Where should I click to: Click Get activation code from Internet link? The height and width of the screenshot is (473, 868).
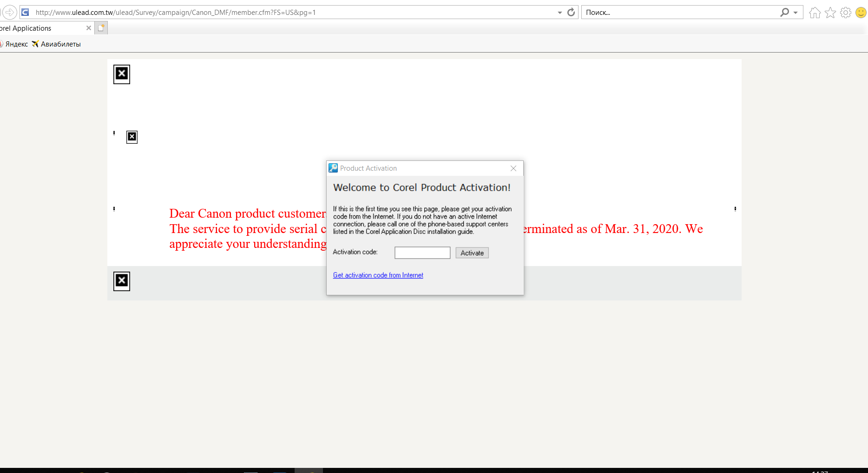(x=378, y=275)
